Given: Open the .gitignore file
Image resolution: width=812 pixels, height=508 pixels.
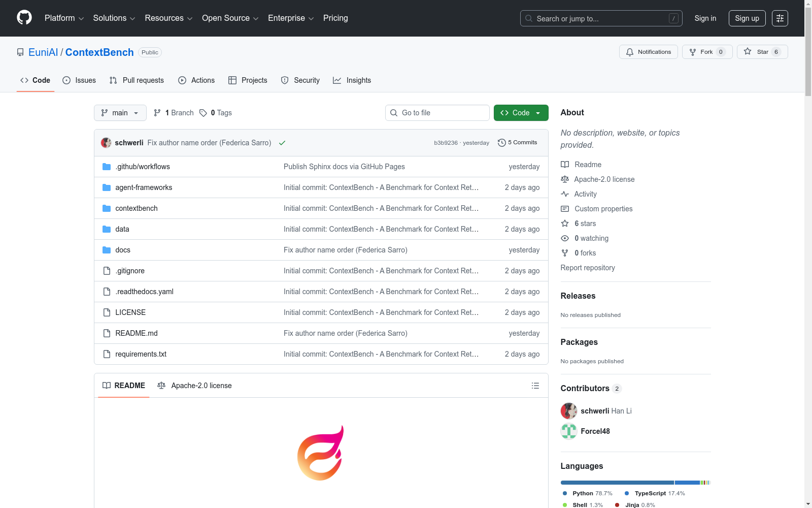Looking at the screenshot, I should (x=130, y=271).
